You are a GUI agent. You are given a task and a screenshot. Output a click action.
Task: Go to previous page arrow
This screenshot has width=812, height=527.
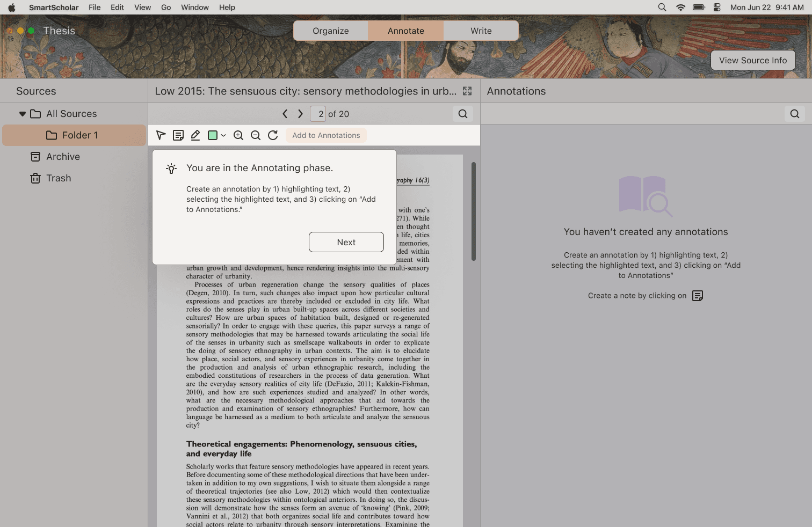tap(285, 114)
